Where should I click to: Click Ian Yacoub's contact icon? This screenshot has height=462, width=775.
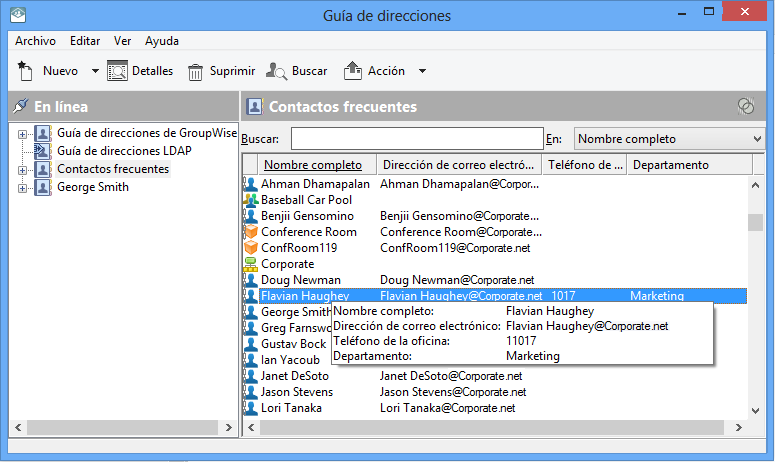coord(251,360)
